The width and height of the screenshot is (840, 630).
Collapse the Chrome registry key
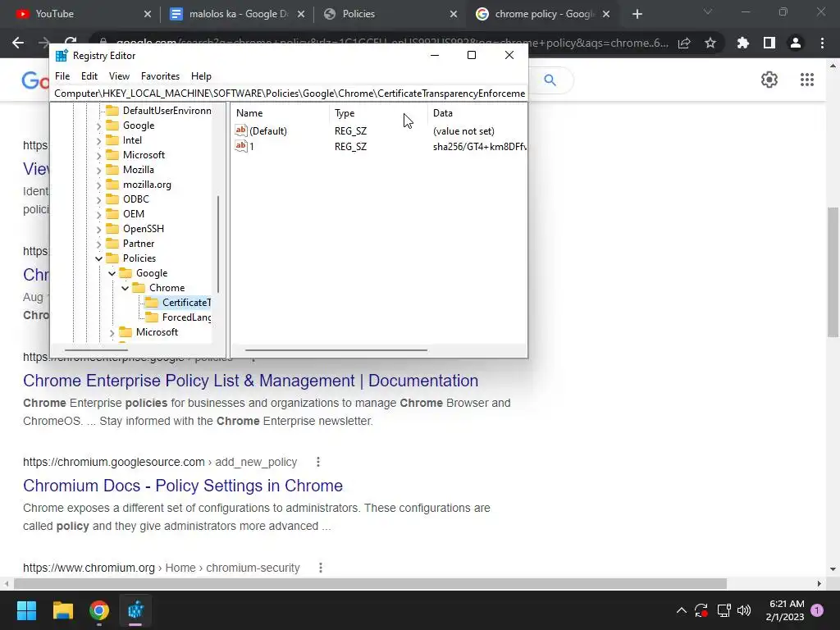[x=125, y=288]
